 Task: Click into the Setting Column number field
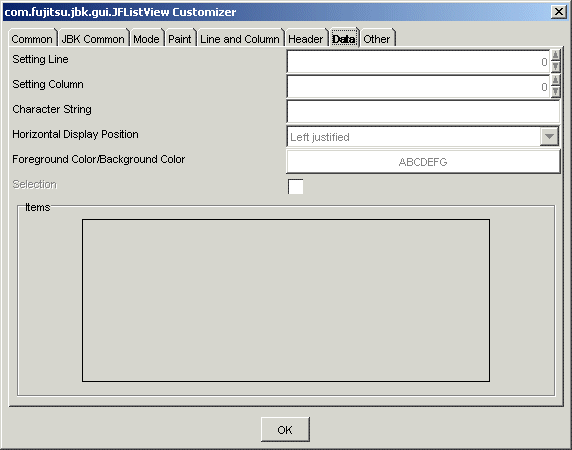click(x=418, y=87)
